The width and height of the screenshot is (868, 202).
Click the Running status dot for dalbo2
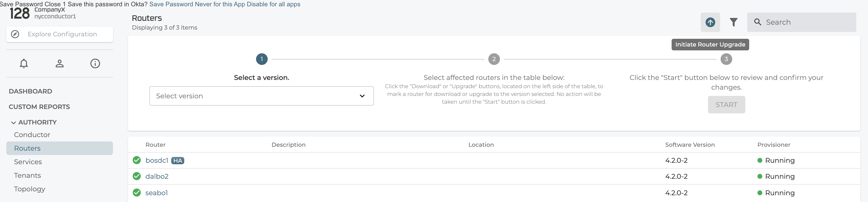click(759, 176)
